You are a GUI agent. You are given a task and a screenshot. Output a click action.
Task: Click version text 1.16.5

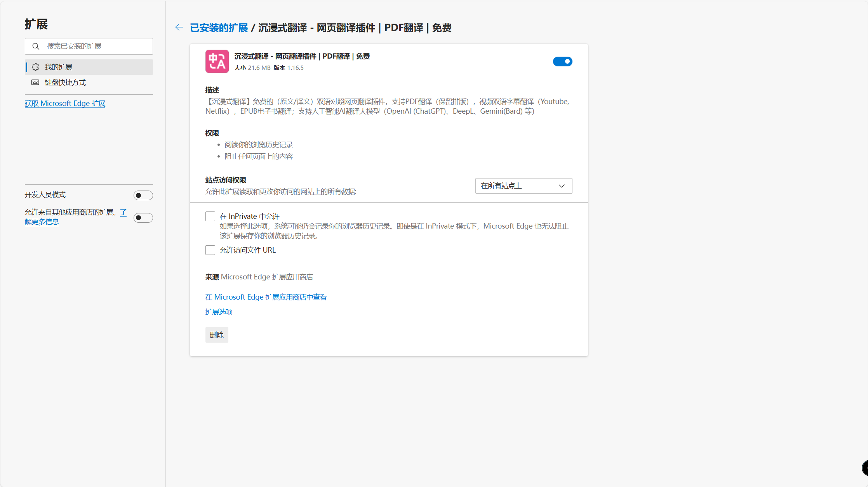295,68
